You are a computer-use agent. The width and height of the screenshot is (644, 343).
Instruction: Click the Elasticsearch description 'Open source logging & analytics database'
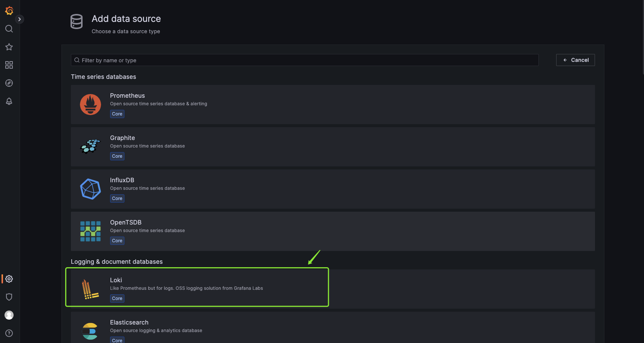156,331
